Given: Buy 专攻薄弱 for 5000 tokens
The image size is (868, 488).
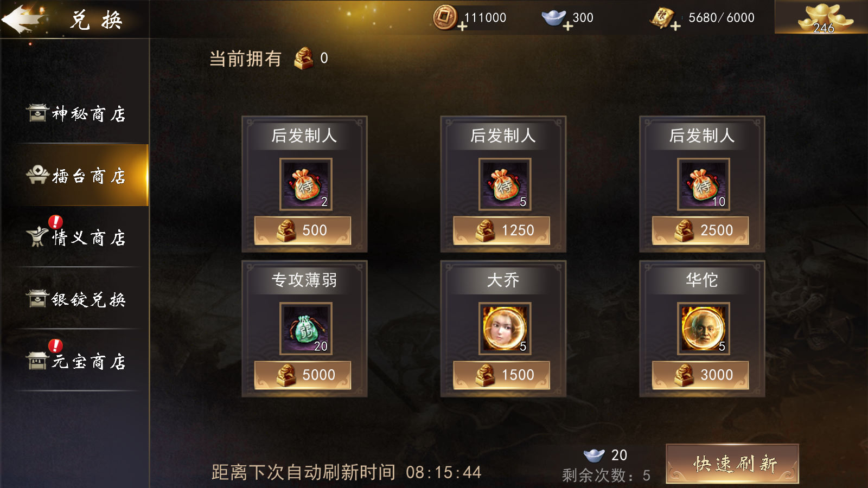Looking at the screenshot, I should click(x=303, y=375).
